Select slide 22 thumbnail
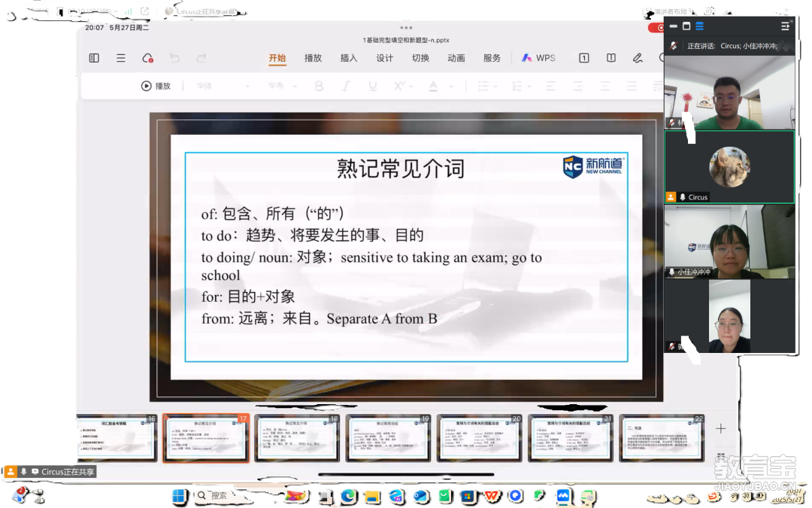The image size is (812, 508). [662, 438]
